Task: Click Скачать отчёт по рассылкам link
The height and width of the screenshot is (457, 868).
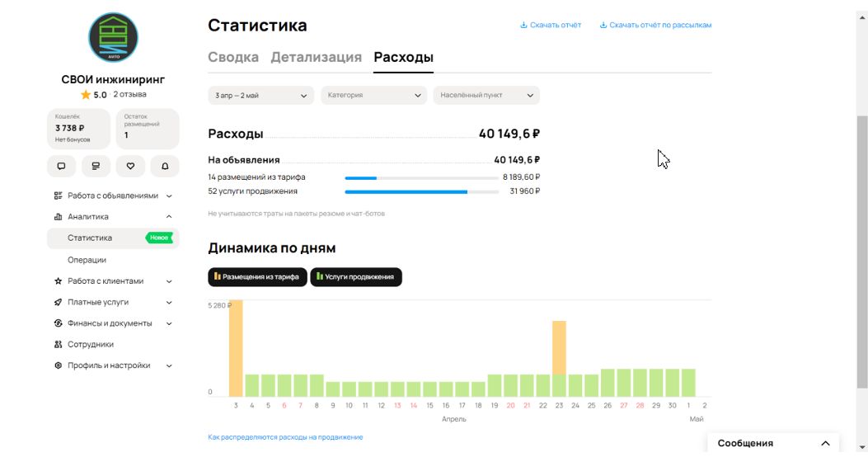Action: pos(660,25)
